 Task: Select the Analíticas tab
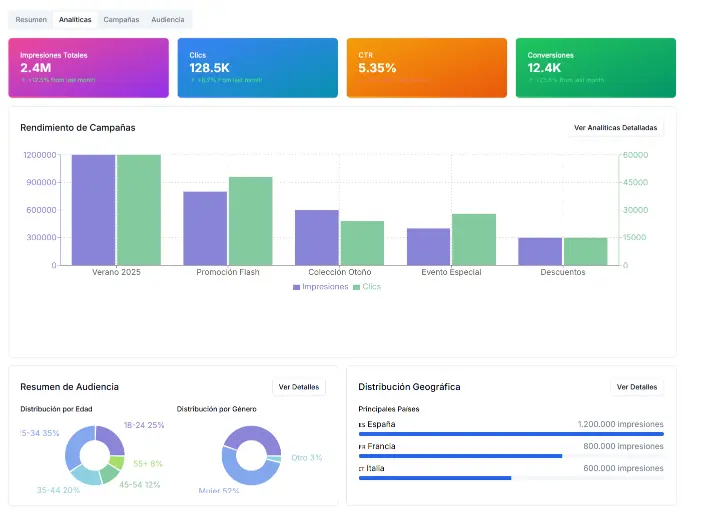click(75, 20)
